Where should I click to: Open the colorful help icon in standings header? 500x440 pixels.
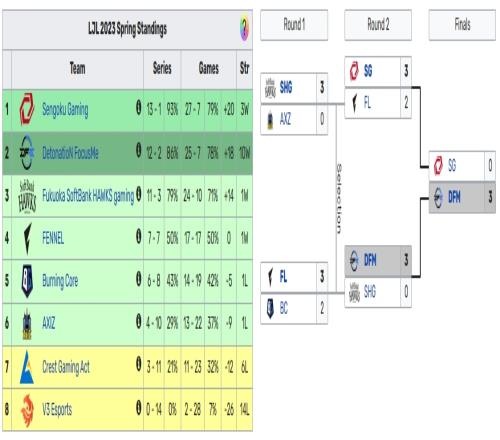(x=244, y=28)
